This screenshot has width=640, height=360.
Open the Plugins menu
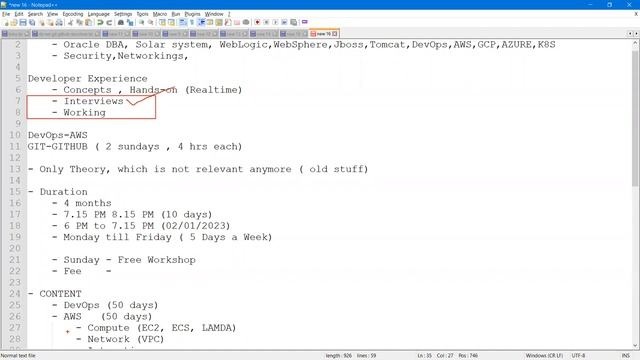click(x=192, y=14)
